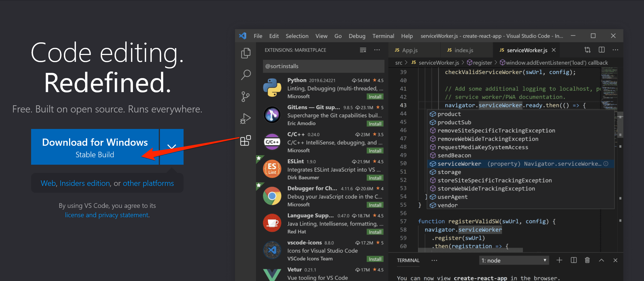Maximize terminal panel with the up chevron
Screen dimensions: 644x281
click(x=602, y=260)
